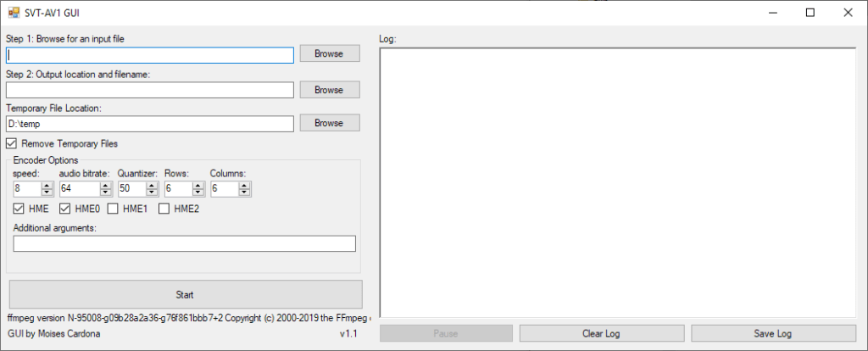The height and width of the screenshot is (351, 868).
Task: Increase the Columns value with up arrow
Action: coord(245,186)
